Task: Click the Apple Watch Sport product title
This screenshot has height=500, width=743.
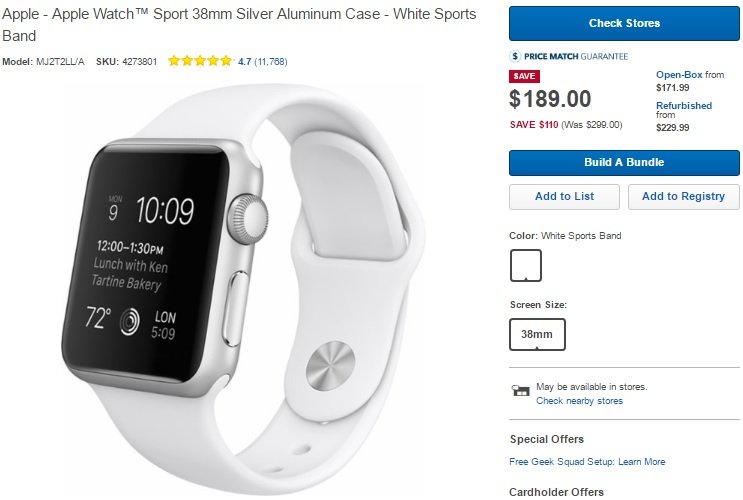Action: point(239,25)
